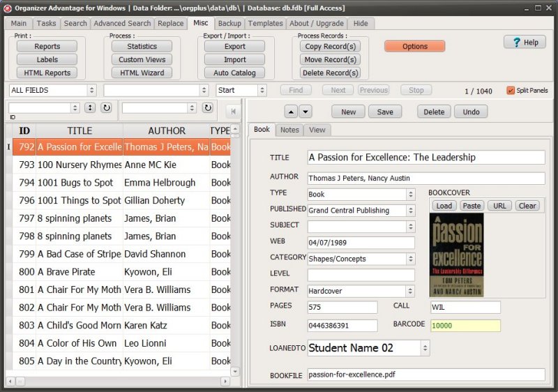
Task: Open HTML Reports
Action: pos(47,73)
